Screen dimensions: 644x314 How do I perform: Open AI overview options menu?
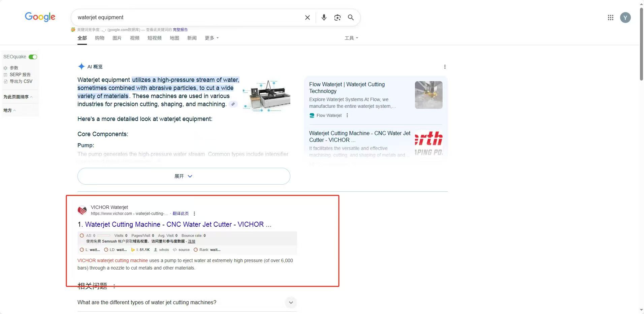coord(445,67)
